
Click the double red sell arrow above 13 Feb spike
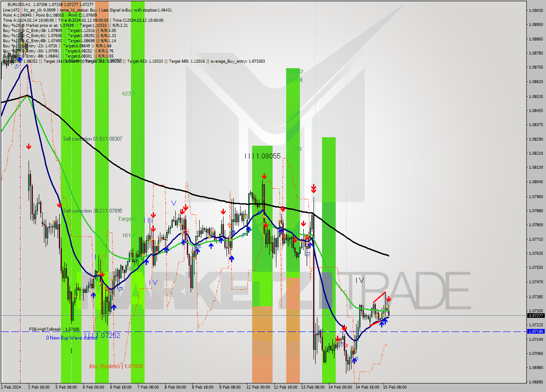[314, 188]
